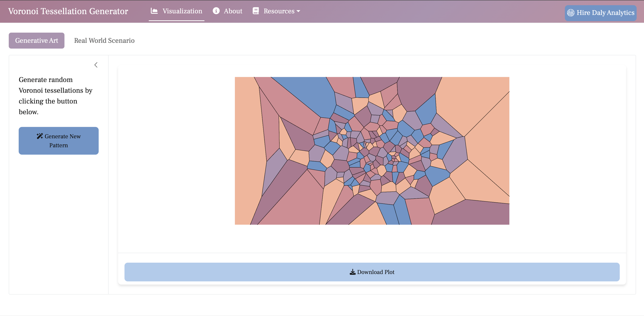Viewport: 644px width, 316px height.
Task: Click the Hire Daly Analytics link
Action: pyautogui.click(x=600, y=12)
